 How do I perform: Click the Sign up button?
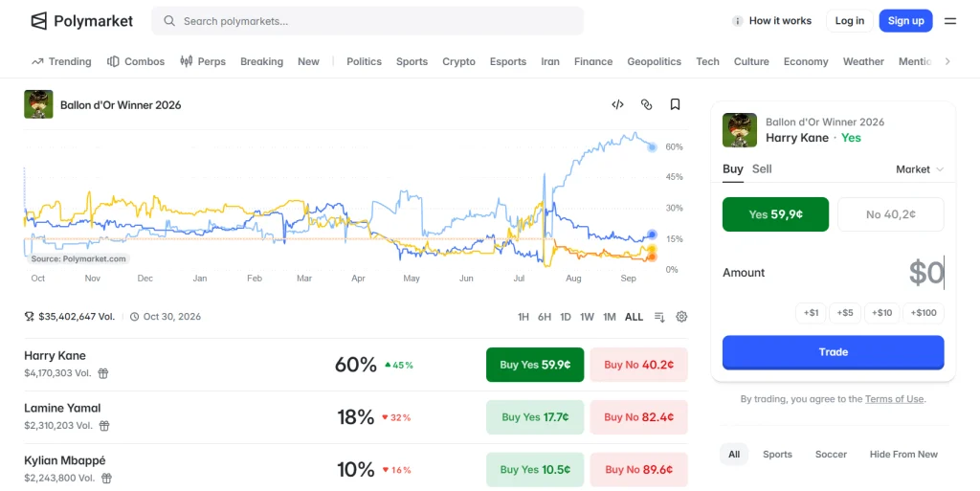click(x=905, y=21)
